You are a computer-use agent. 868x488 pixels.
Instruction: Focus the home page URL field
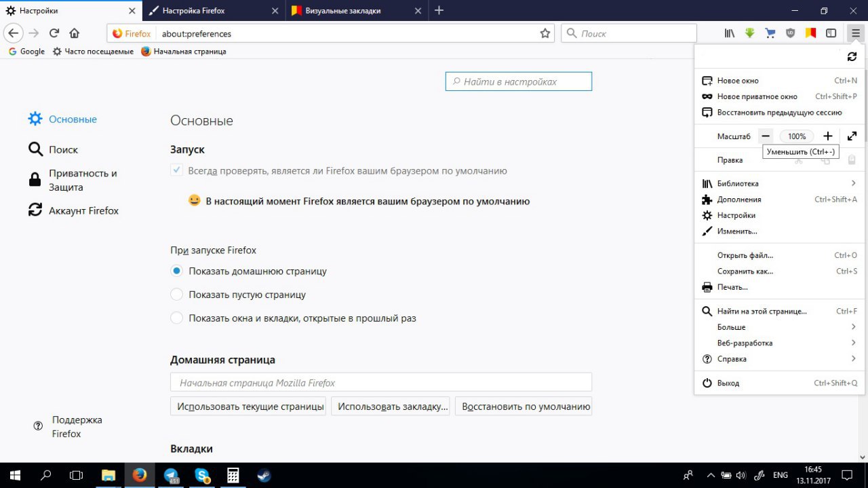[x=381, y=382]
